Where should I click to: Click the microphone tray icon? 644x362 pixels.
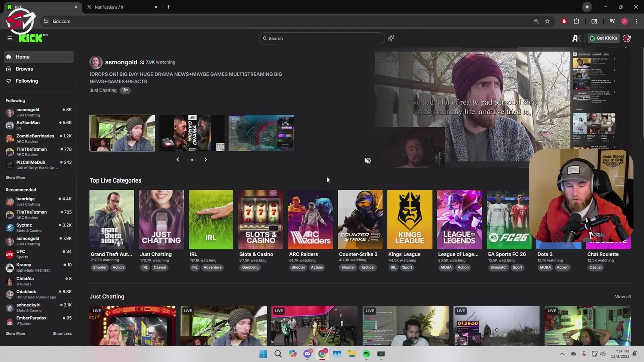584,354
